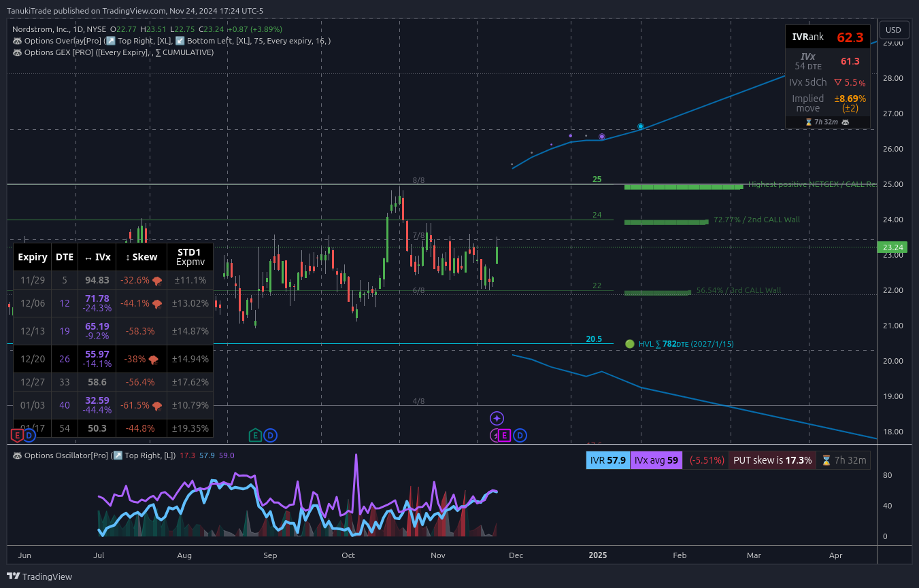
Task: Click the green bar for the 2nd CALL Wall
Action: pyautogui.click(x=666, y=222)
